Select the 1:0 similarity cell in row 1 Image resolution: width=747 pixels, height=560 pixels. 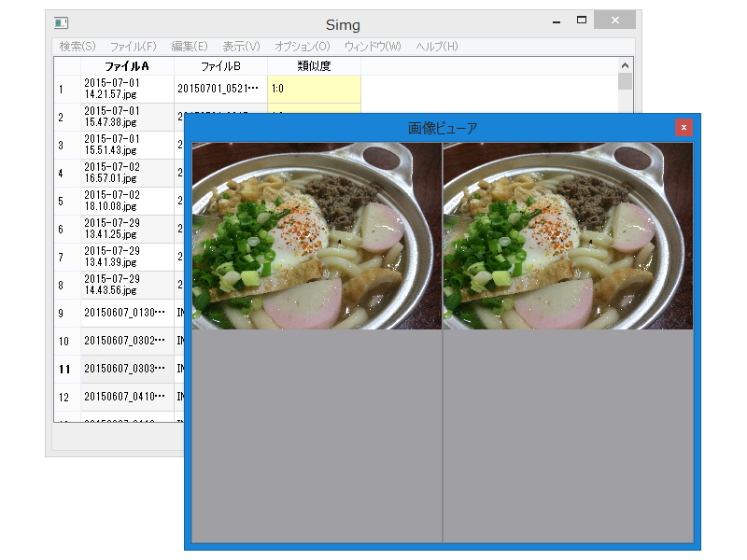pyautogui.click(x=313, y=89)
